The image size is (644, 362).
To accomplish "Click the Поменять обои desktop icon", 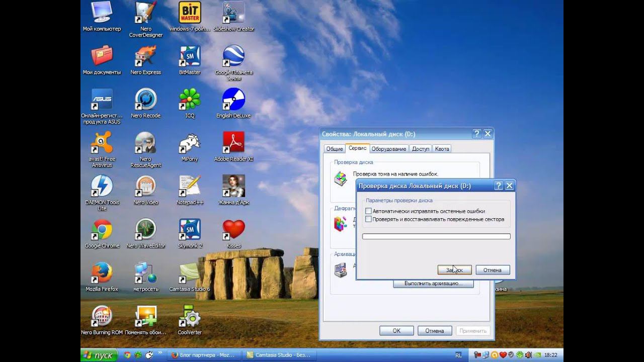I will pyautogui.click(x=145, y=319).
